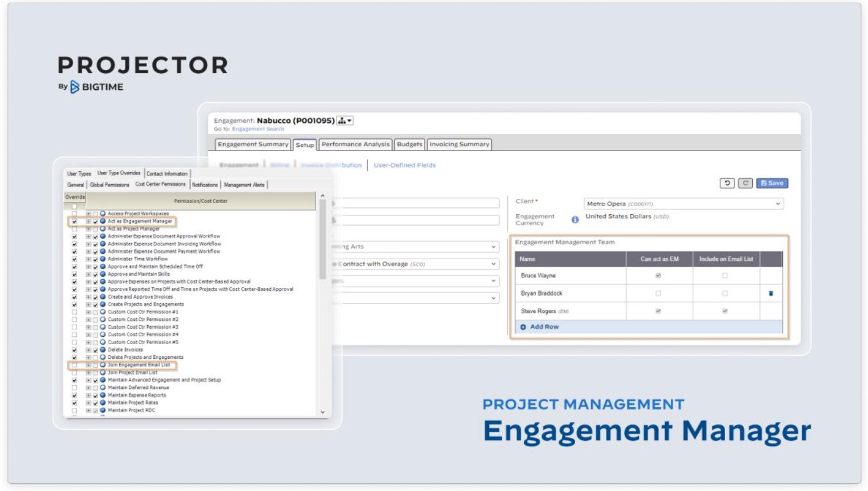
Task: Toggle the Override column header checkbox
Action: (74, 206)
